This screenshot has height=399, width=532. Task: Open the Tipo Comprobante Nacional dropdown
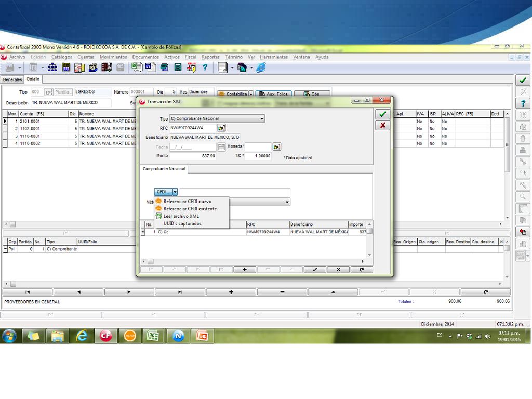coord(262,119)
